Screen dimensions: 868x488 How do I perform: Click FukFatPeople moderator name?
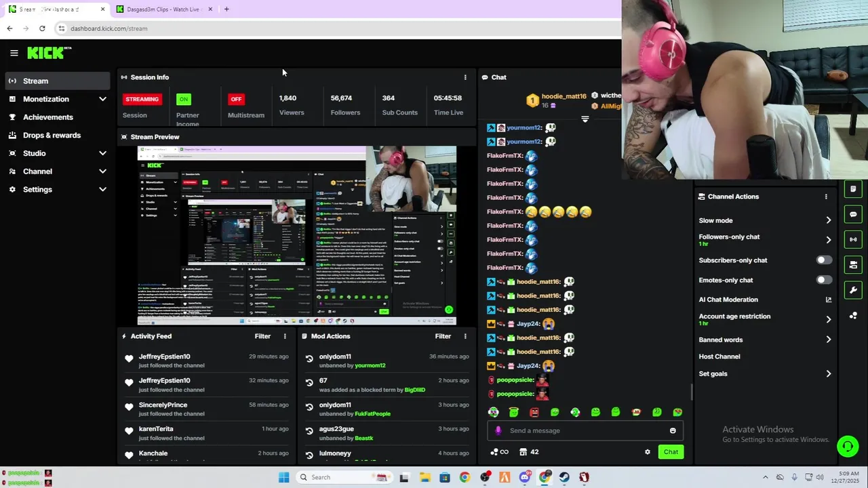click(372, 413)
